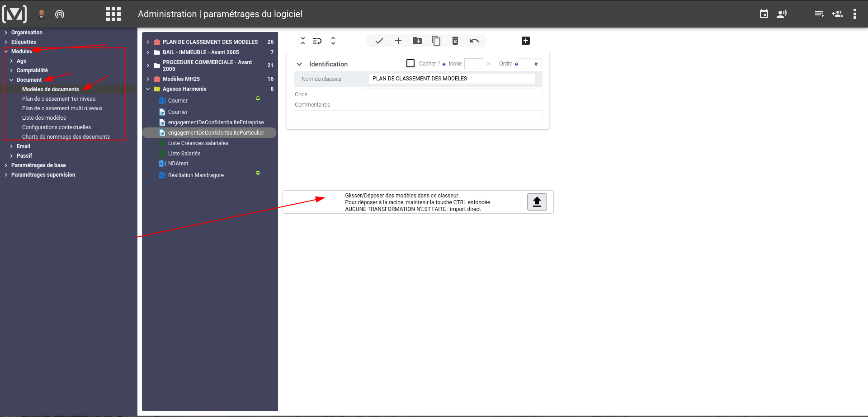Delete the item with the trash icon
The image size is (868, 417).
tap(455, 41)
